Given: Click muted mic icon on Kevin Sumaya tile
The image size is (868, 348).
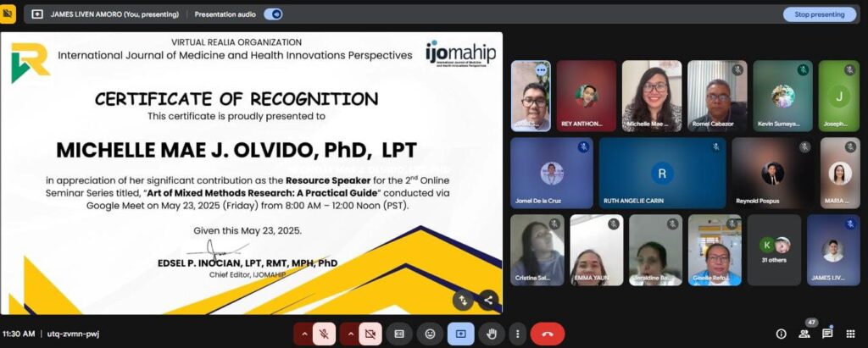Looking at the screenshot, I should [803, 70].
